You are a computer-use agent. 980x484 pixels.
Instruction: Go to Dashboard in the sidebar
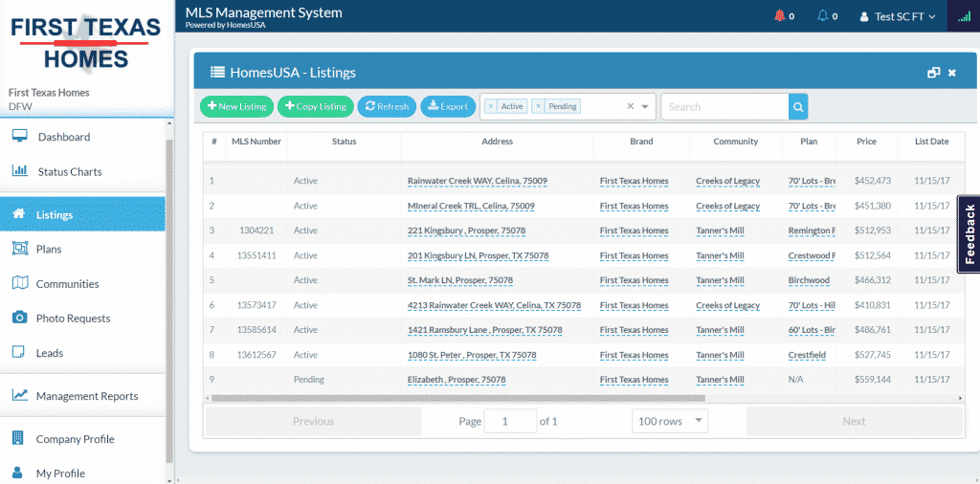pyautogui.click(x=63, y=137)
